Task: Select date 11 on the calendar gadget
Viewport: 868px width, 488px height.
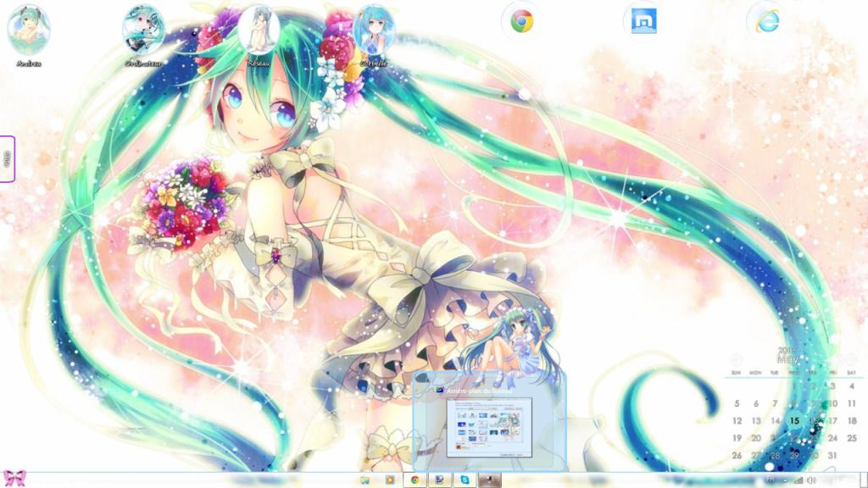Action: click(x=851, y=403)
